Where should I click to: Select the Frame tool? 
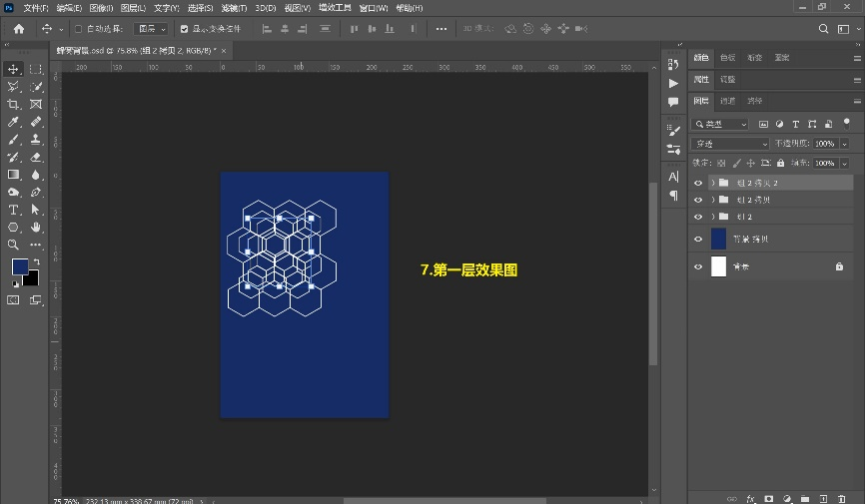36,104
